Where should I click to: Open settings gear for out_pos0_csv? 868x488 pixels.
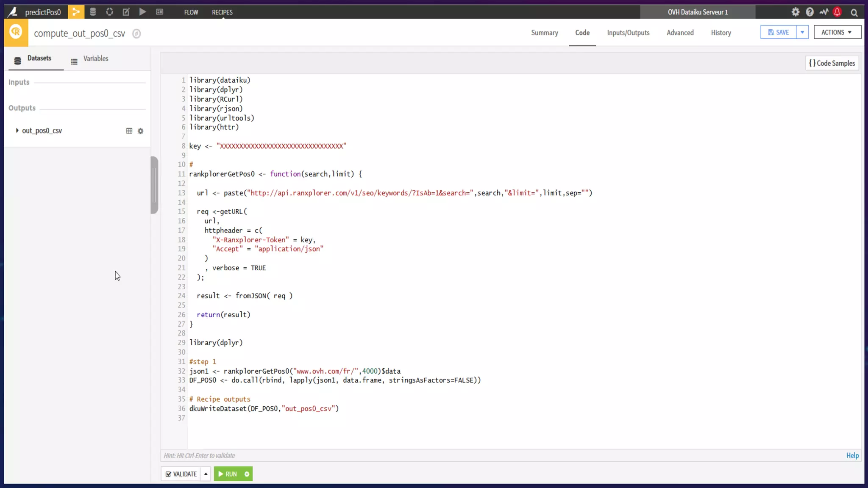pos(141,131)
